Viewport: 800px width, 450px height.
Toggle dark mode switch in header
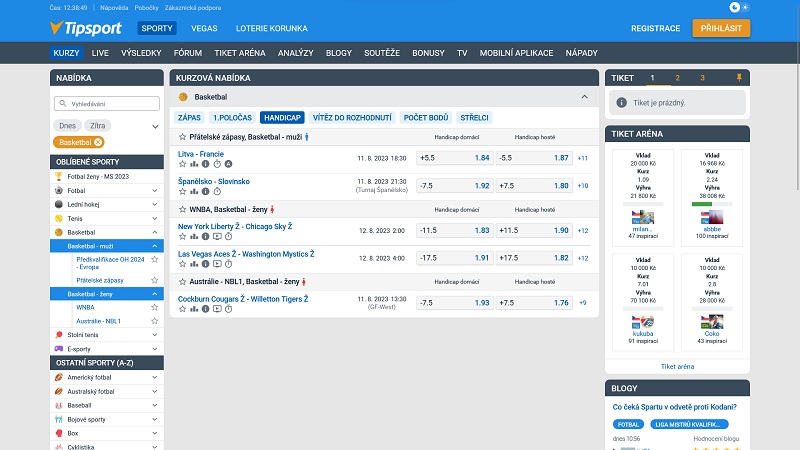point(739,7)
